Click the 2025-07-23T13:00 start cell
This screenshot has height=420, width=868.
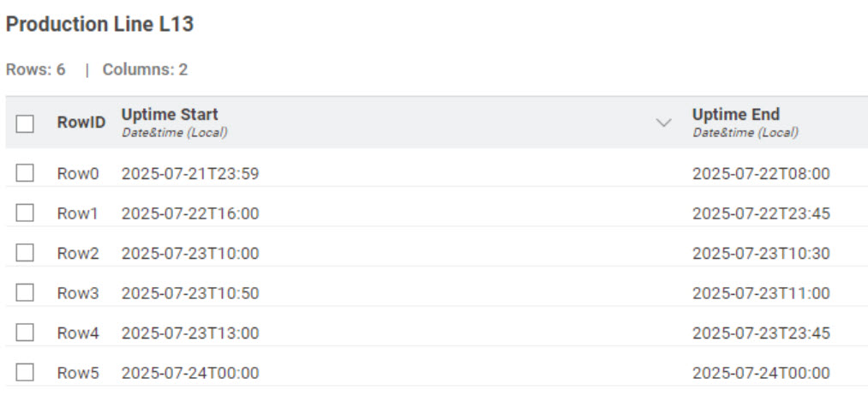click(x=190, y=333)
